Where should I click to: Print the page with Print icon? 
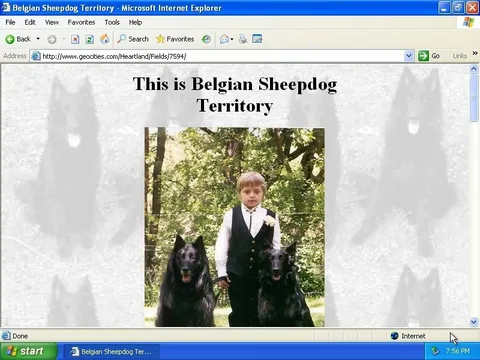(243, 39)
